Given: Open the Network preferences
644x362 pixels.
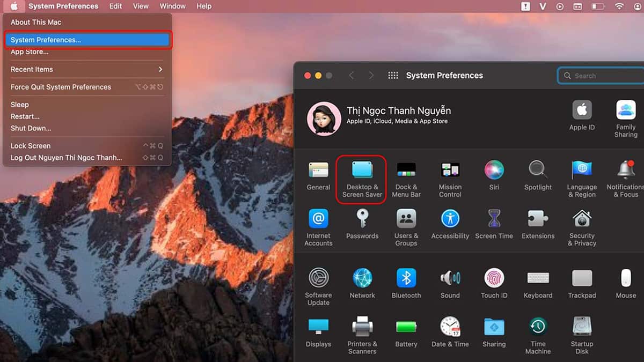Looking at the screenshot, I should click(362, 283).
